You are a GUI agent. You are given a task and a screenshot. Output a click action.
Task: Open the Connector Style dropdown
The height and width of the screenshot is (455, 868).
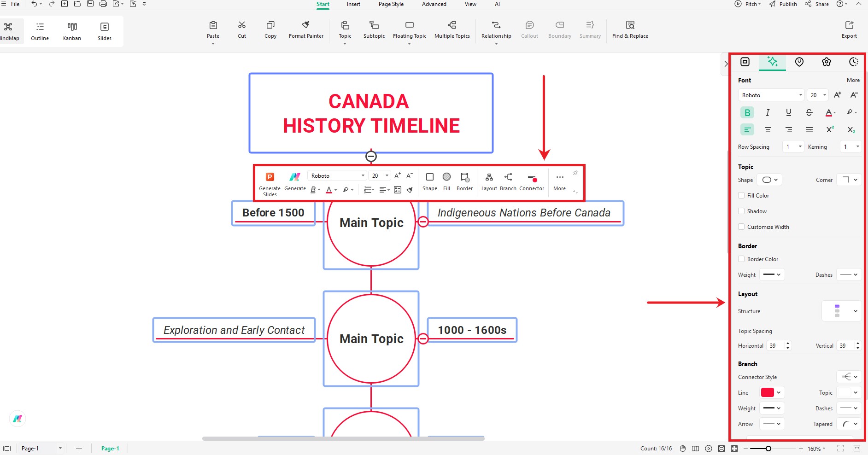click(x=849, y=377)
